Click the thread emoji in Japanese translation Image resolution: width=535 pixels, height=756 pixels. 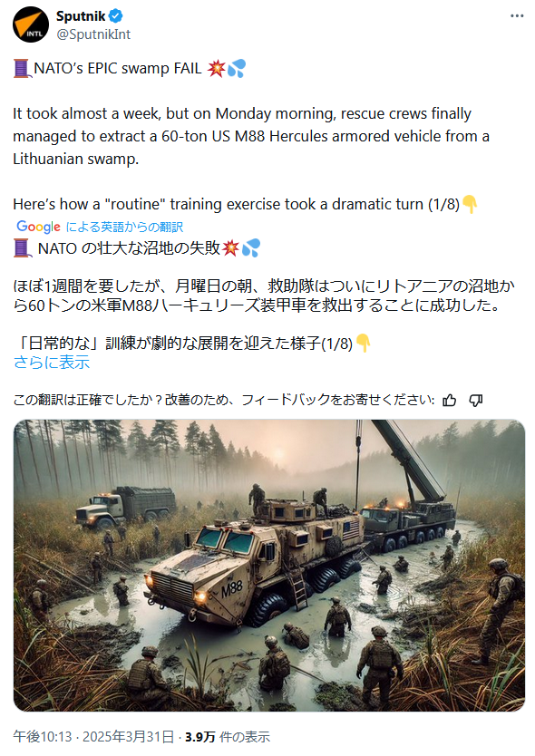point(22,248)
